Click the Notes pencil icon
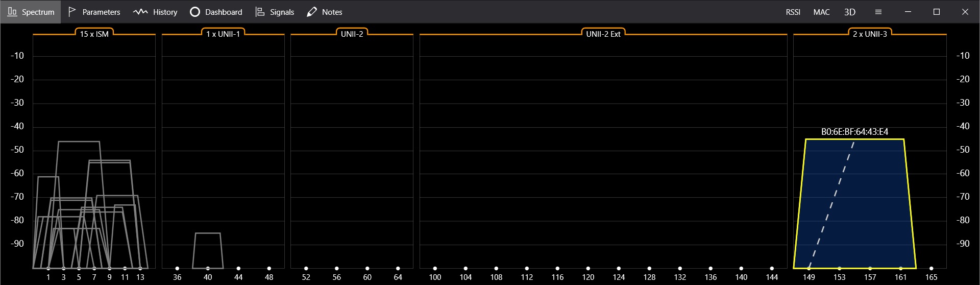Screen dimensions: 980x285 pyautogui.click(x=312, y=12)
